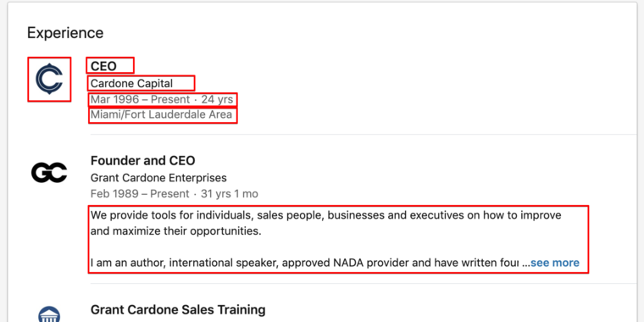
Task: Click 'and maximize their opportunities' text line
Action: pos(175,230)
